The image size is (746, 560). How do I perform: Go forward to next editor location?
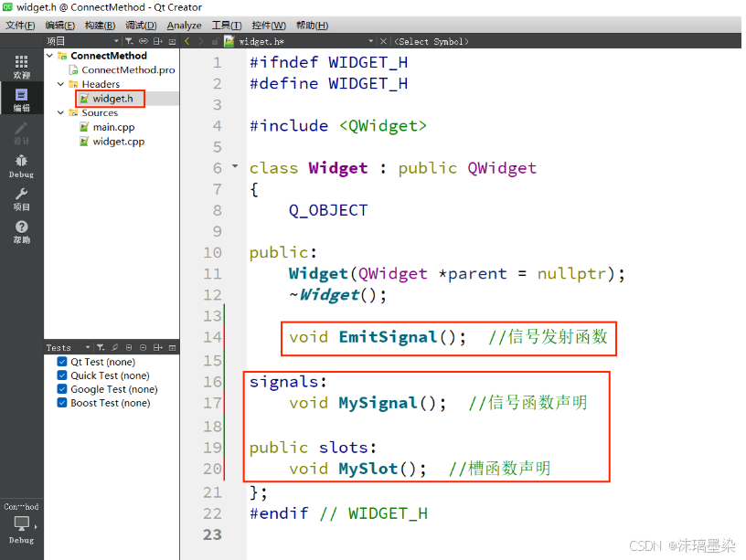coord(201,41)
